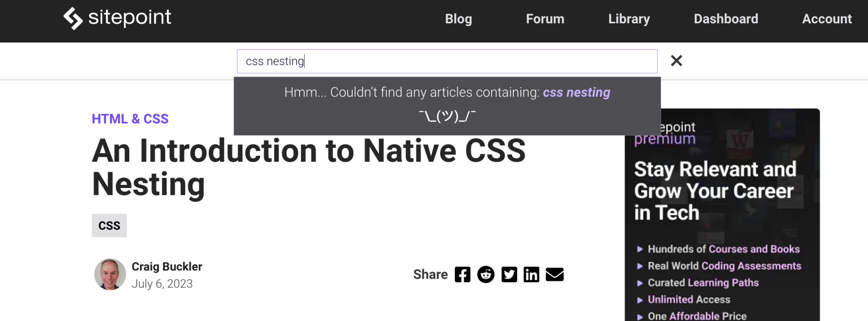
Task: Open the Library section
Action: point(629,19)
